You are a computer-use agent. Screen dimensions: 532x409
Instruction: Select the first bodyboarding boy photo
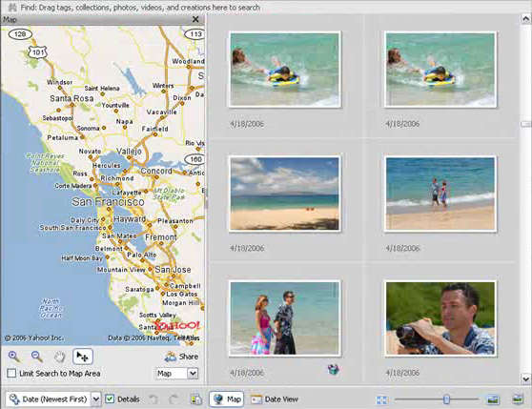tap(285, 70)
